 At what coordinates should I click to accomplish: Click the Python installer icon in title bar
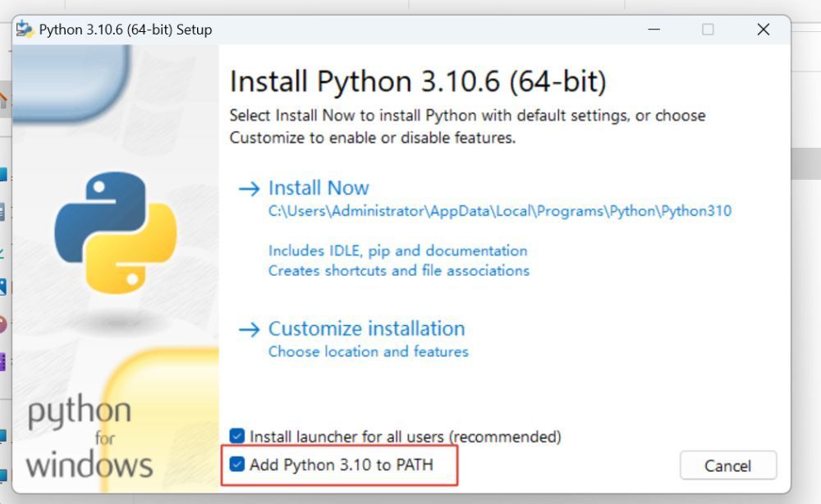25,29
